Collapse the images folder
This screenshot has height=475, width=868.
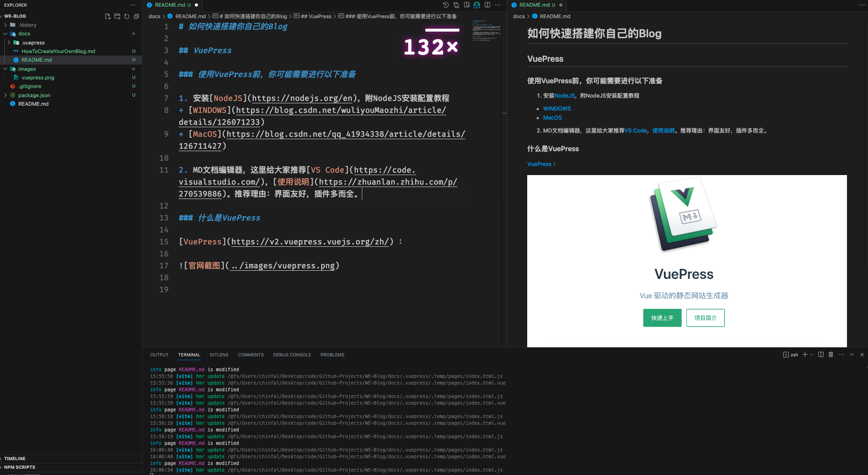pyautogui.click(x=6, y=69)
